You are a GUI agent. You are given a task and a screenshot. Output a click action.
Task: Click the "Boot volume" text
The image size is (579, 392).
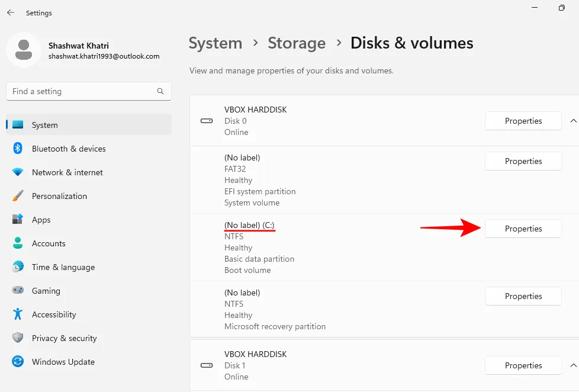[247, 270]
